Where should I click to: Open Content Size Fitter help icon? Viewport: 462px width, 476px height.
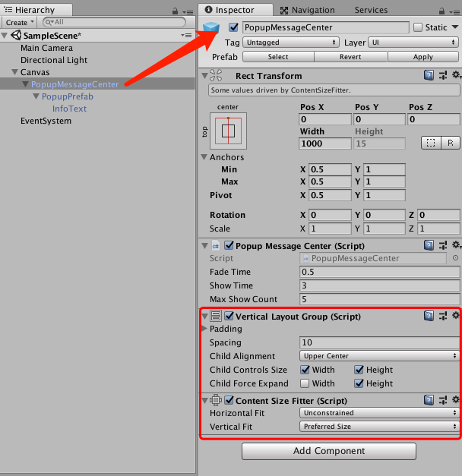tap(429, 400)
